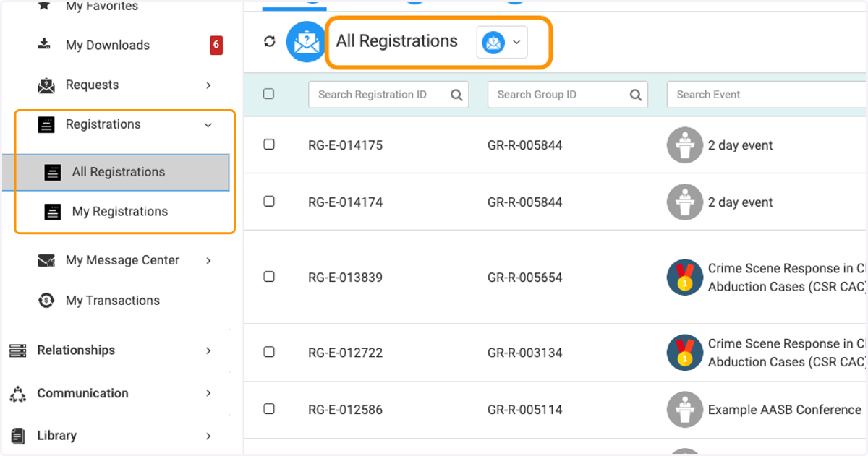Tick the checkbox for RG-E-012722

(x=269, y=352)
